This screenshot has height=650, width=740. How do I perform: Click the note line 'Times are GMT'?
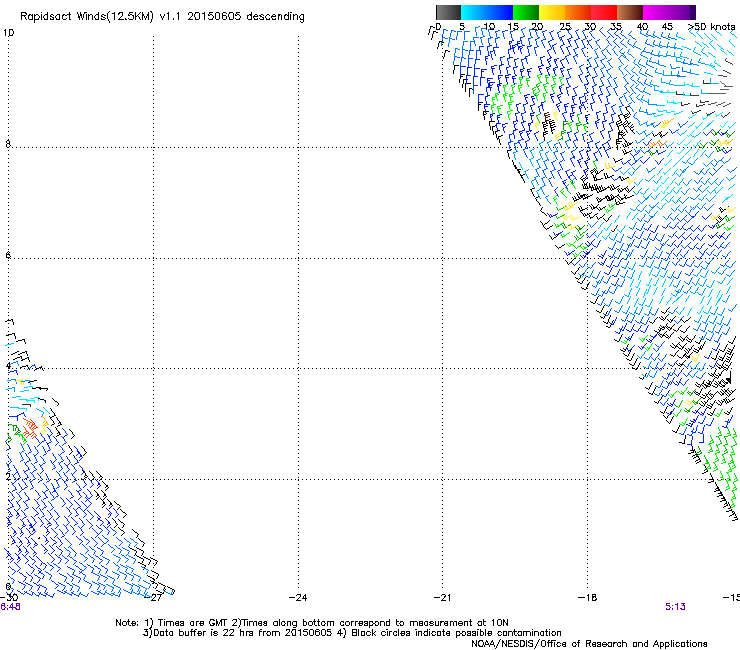pyautogui.click(x=312, y=623)
